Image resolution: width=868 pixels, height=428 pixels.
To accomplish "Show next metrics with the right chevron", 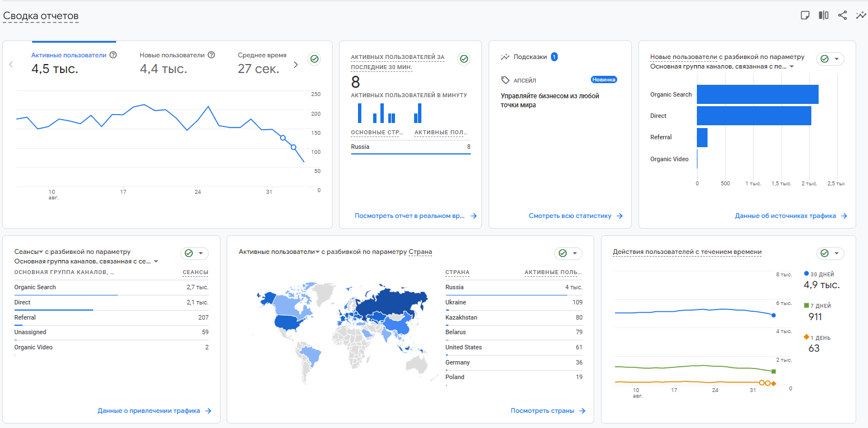I will point(296,65).
